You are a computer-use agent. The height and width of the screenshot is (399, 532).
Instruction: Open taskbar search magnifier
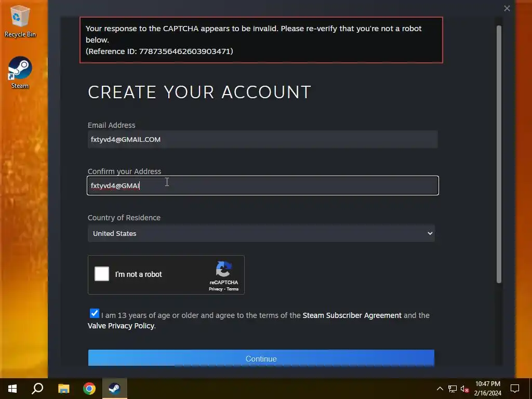click(37, 389)
